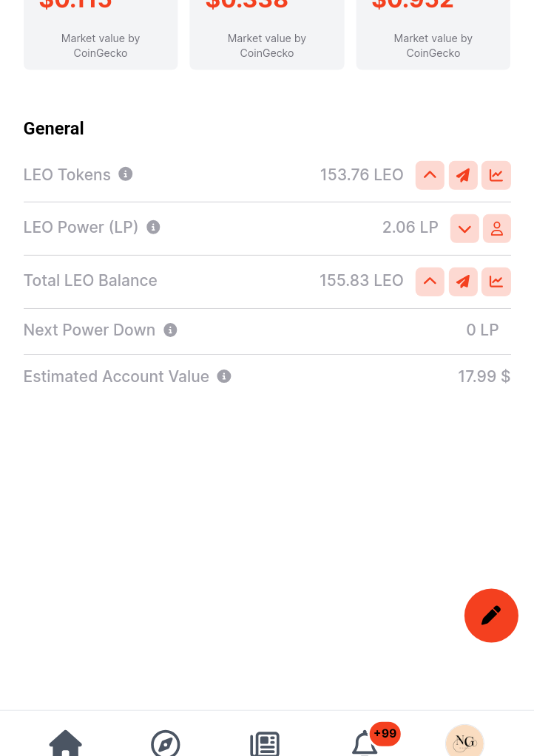Screen dimensions: 534x756
Task: Click the power-down chevron next to LEO Power
Action: pyautogui.click(x=464, y=228)
